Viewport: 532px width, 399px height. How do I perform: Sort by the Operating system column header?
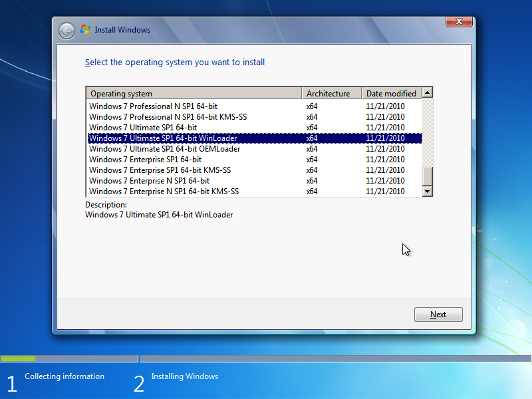pos(193,93)
